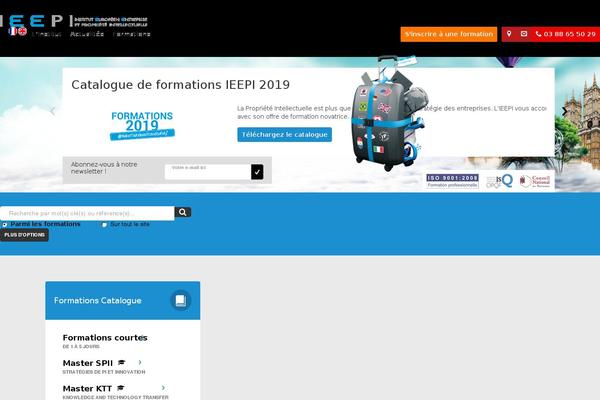Open the email envelope contact icon

[x=524, y=34]
